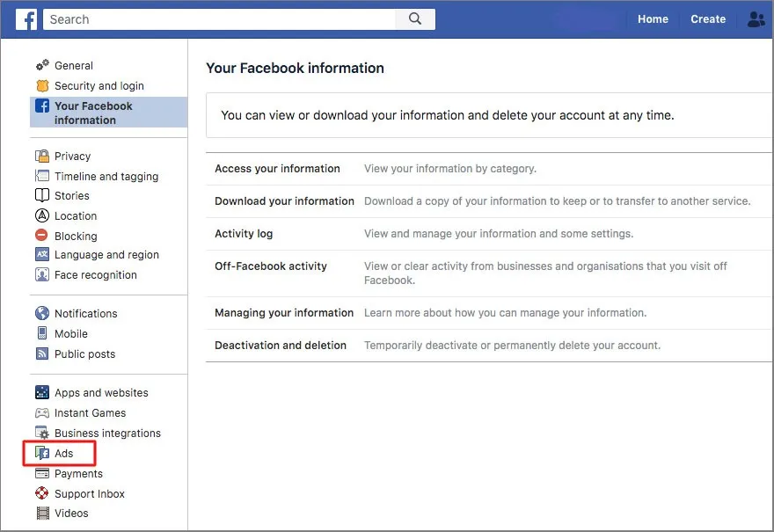Click the Face recognition icon
Image resolution: width=774 pixels, height=532 pixels.
pos(42,274)
